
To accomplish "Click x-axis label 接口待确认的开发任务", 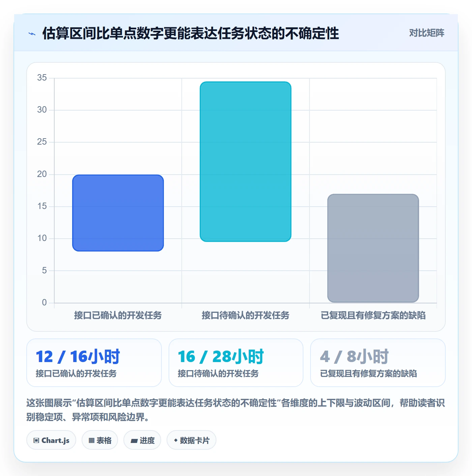I will point(245,315).
